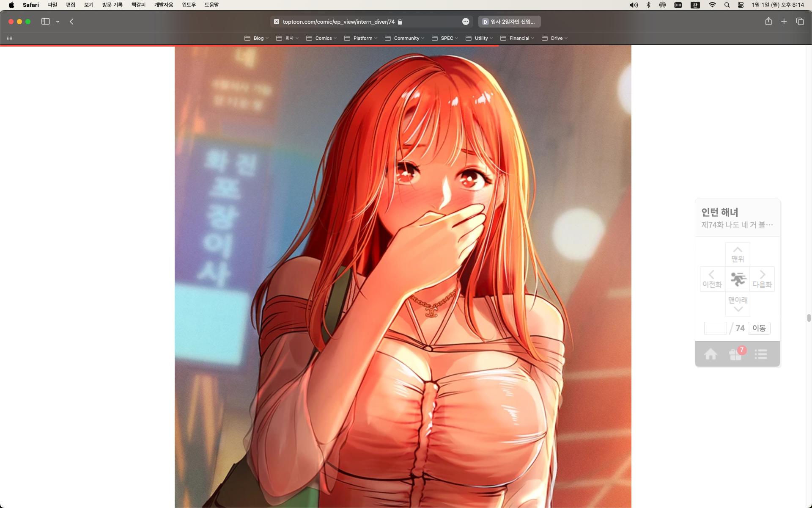Open the 편집 menu
Image resolution: width=812 pixels, height=508 pixels.
click(71, 5)
